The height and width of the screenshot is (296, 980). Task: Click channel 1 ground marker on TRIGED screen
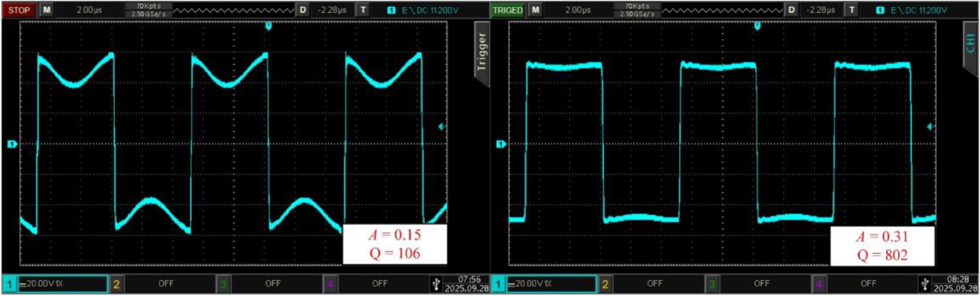[501, 144]
